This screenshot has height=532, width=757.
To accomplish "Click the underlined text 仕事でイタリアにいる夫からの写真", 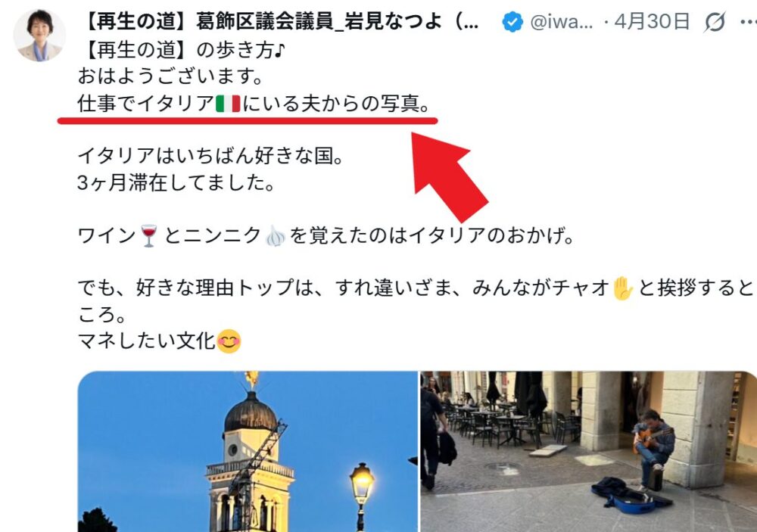I will (254, 104).
